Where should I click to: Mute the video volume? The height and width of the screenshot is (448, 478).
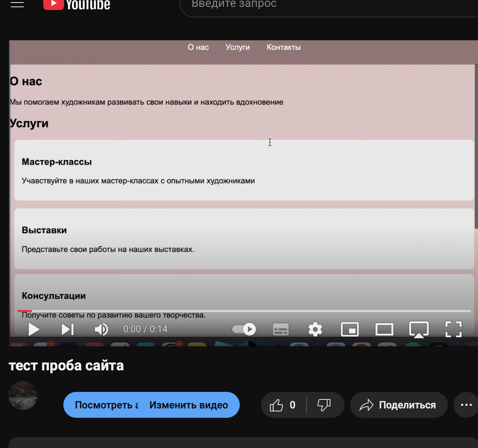coord(101,329)
